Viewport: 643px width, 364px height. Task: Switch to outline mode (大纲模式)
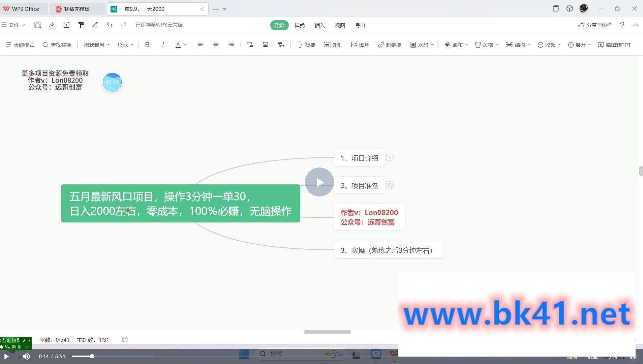click(20, 45)
